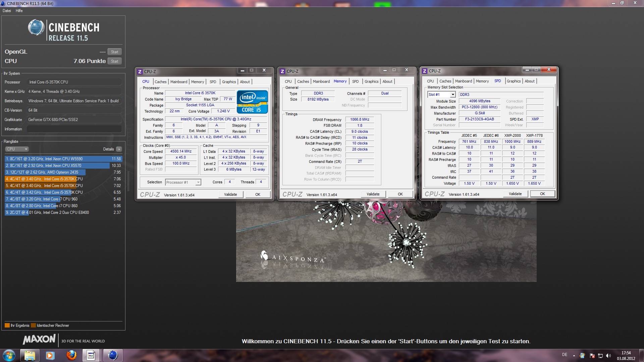Screen dimensions: 644x362
Task: Open the Windows Start menu orb
Action: [x=9, y=355]
